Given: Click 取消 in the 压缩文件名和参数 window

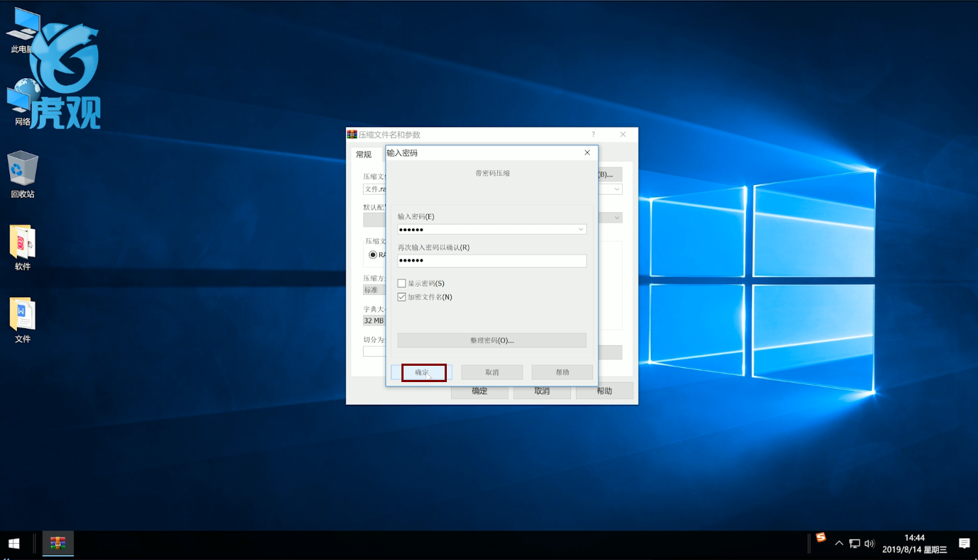Looking at the screenshot, I should (542, 391).
